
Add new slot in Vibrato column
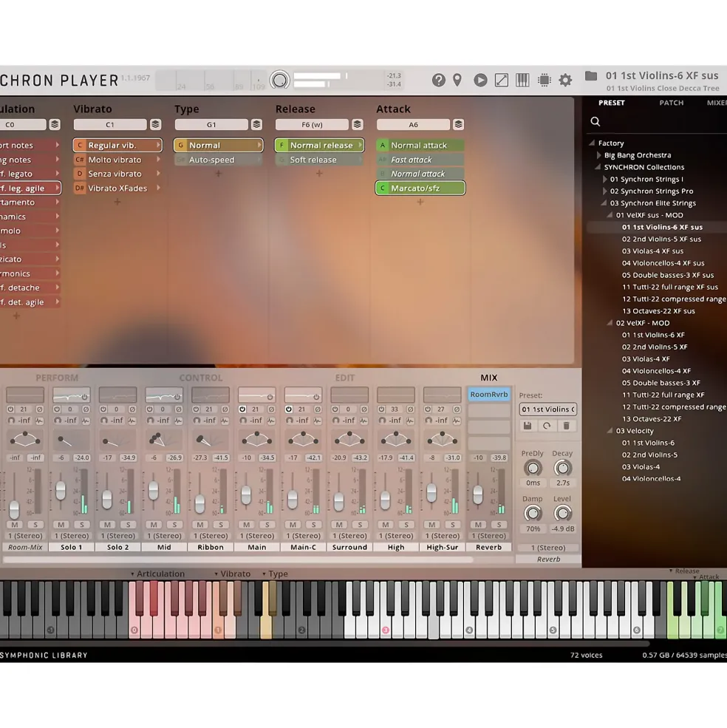tap(117, 202)
